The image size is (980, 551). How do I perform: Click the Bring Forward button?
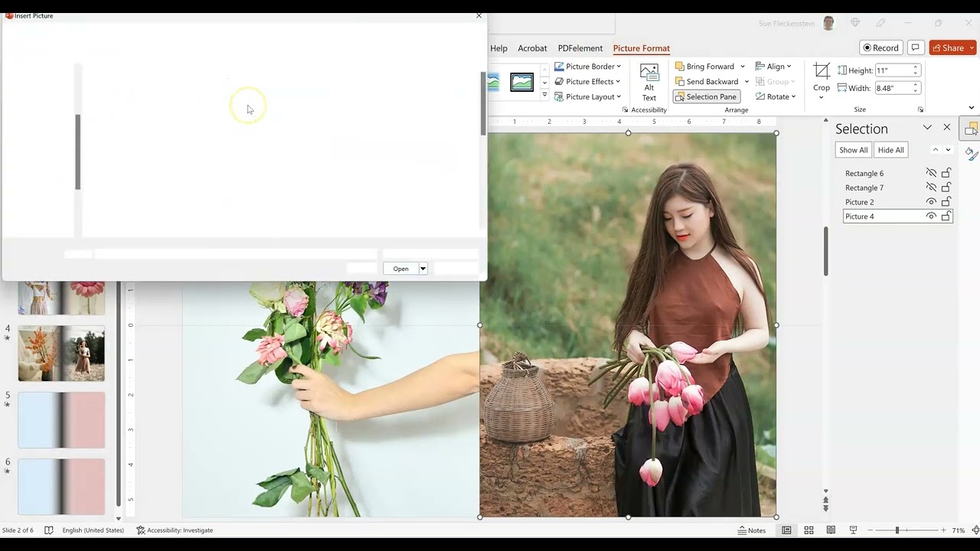point(704,67)
